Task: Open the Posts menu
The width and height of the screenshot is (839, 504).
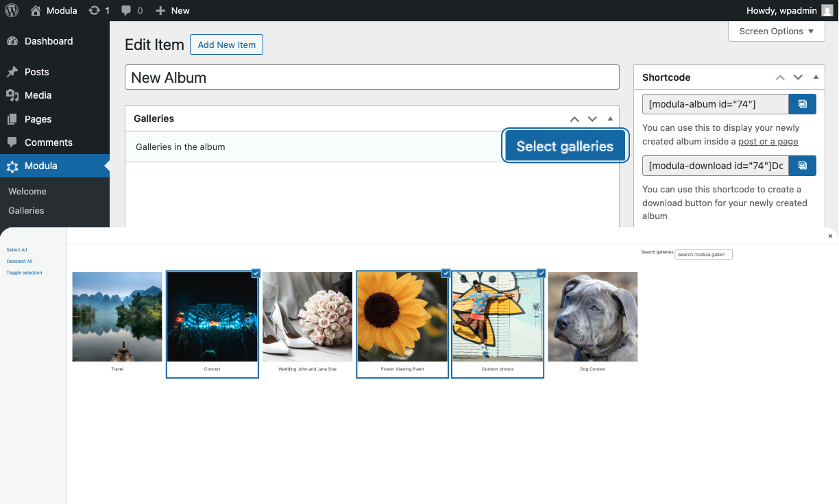Action: 36,72
